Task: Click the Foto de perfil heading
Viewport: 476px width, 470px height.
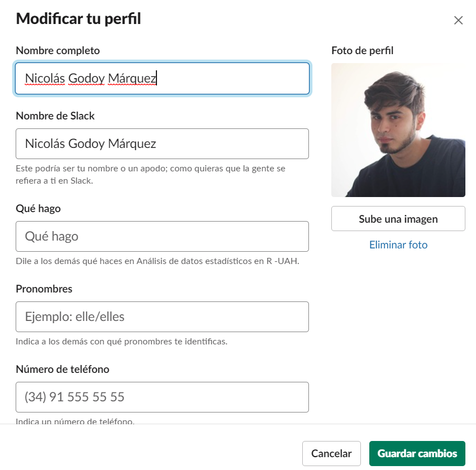Action: coord(362,51)
